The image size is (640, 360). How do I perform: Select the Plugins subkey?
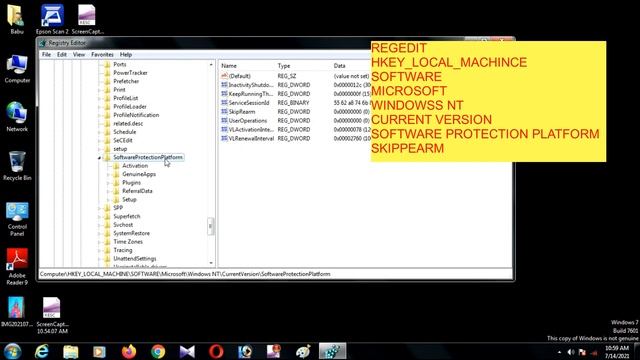(x=131, y=183)
